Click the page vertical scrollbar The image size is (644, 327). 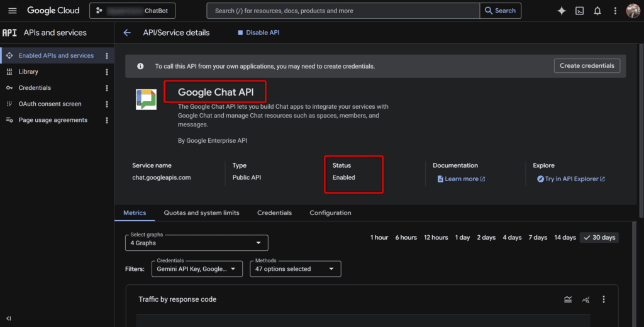tap(641, 131)
